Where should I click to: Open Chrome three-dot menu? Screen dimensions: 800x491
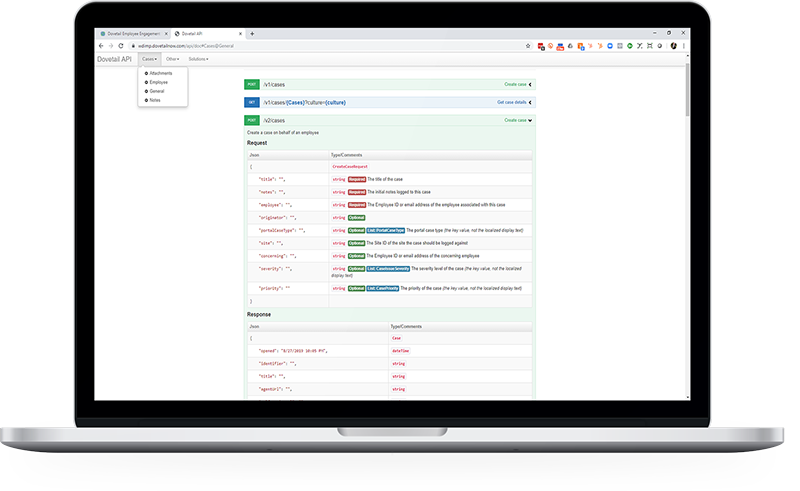click(x=684, y=46)
